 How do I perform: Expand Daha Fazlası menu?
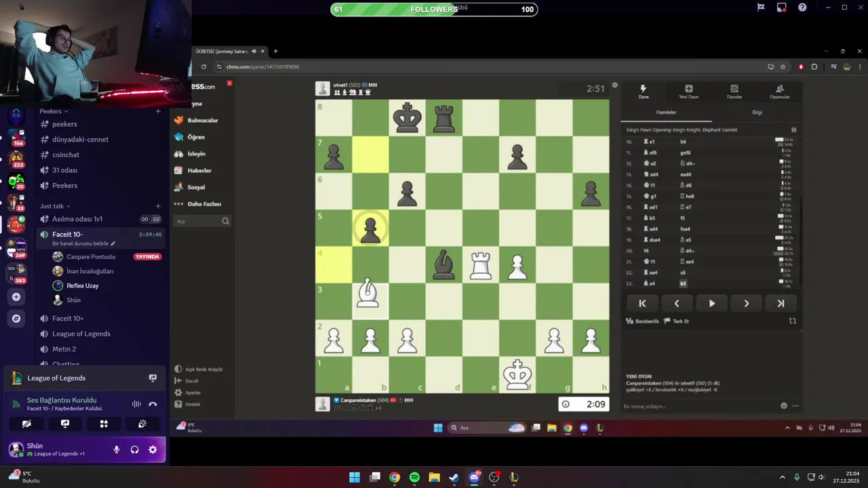pos(197,204)
